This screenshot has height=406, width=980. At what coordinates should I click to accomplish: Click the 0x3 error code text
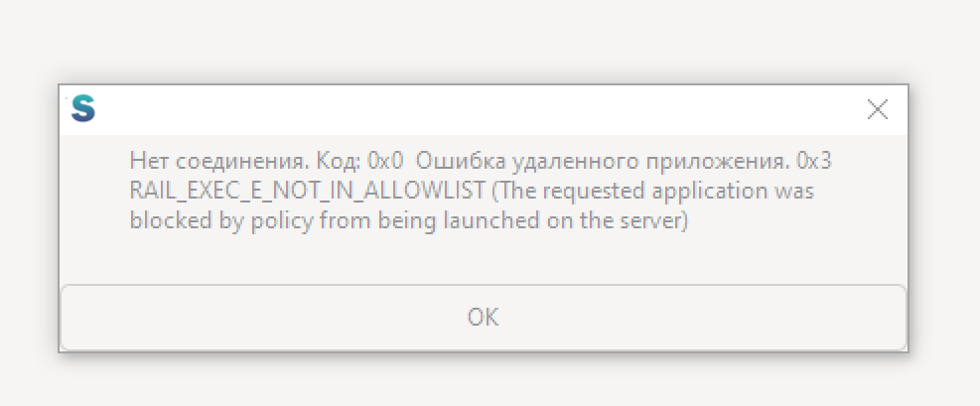coord(814,162)
